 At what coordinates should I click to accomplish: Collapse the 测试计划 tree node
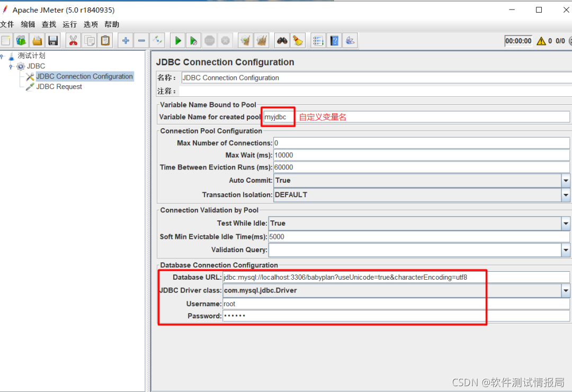click(x=2, y=56)
